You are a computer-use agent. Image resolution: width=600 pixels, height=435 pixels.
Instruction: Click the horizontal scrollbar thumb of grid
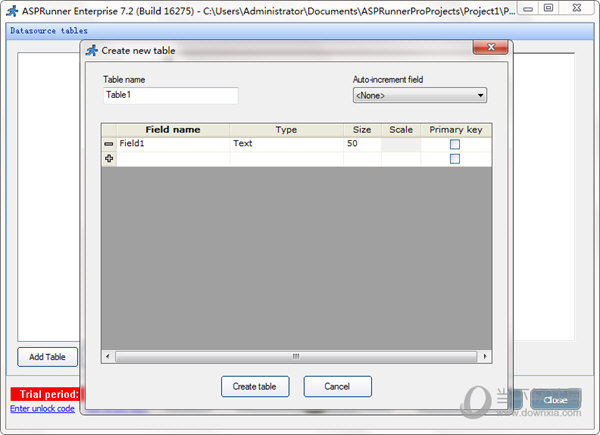(296, 357)
